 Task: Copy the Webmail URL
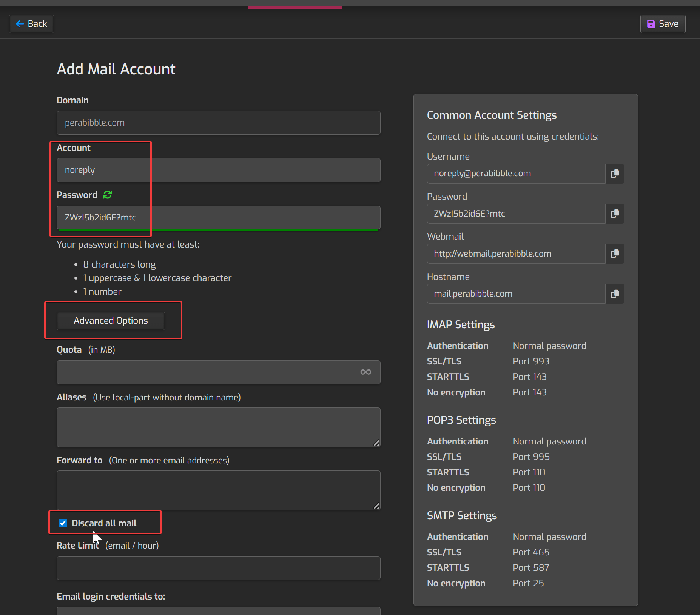pyautogui.click(x=615, y=254)
